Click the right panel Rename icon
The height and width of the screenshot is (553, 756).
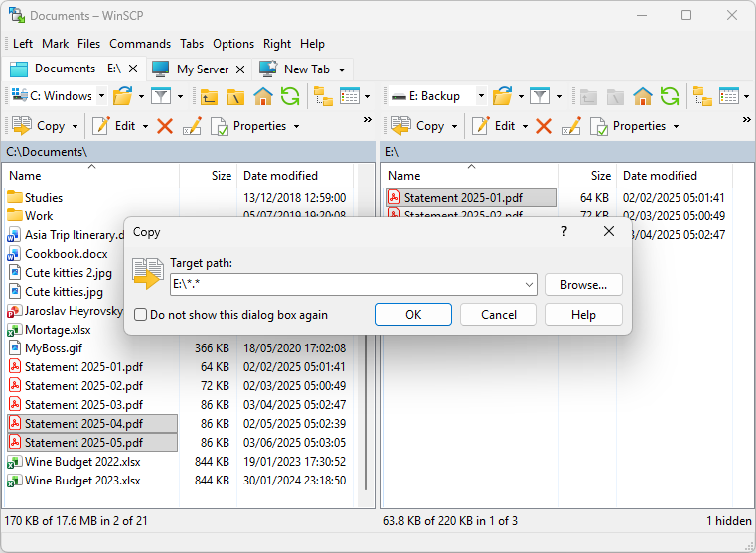571,126
